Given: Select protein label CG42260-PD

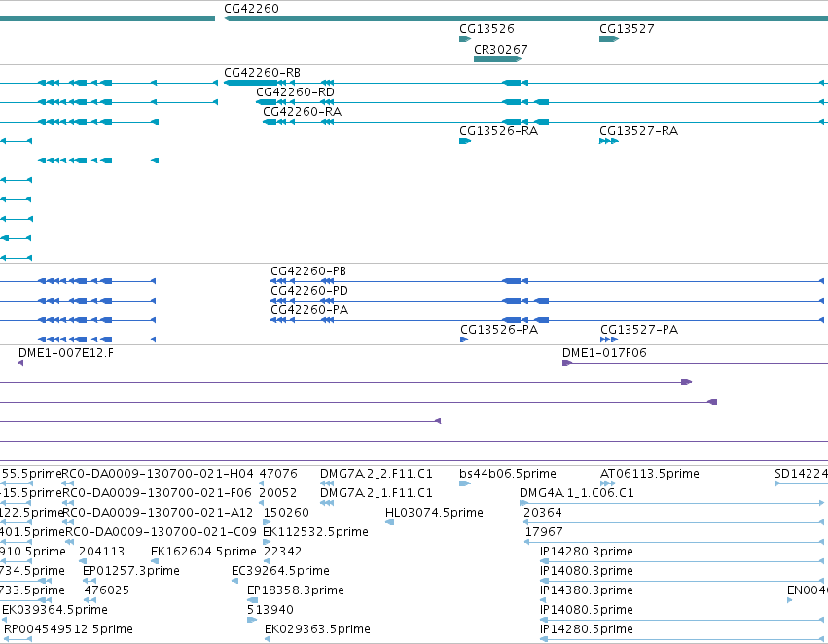Looking at the screenshot, I should [x=309, y=291].
